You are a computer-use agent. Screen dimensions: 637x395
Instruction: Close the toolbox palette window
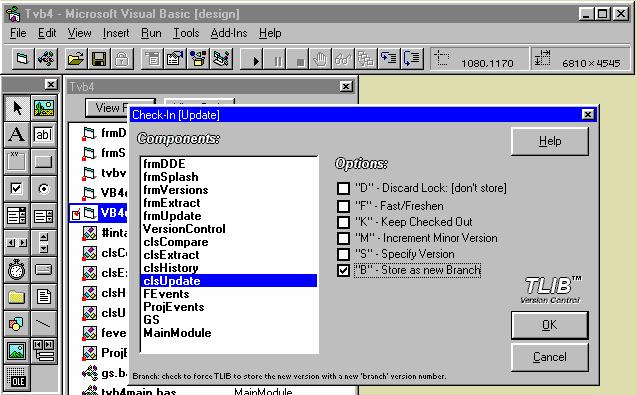pos(51,84)
